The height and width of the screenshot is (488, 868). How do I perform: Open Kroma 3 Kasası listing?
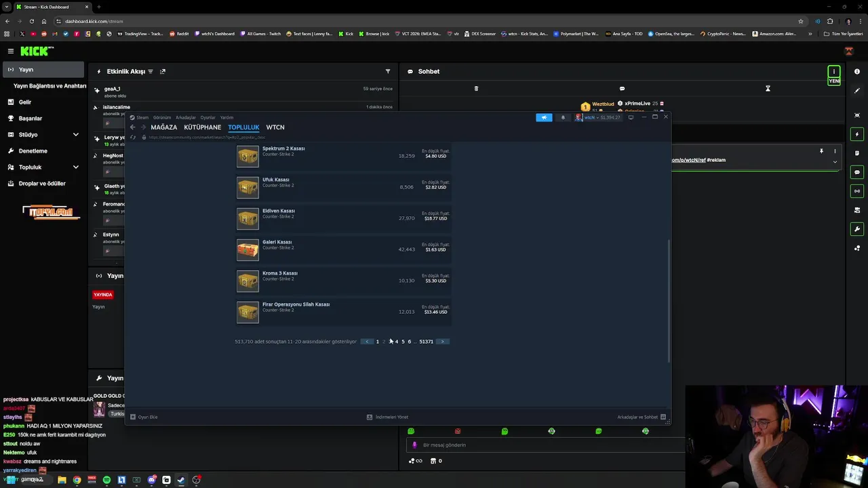click(343, 281)
